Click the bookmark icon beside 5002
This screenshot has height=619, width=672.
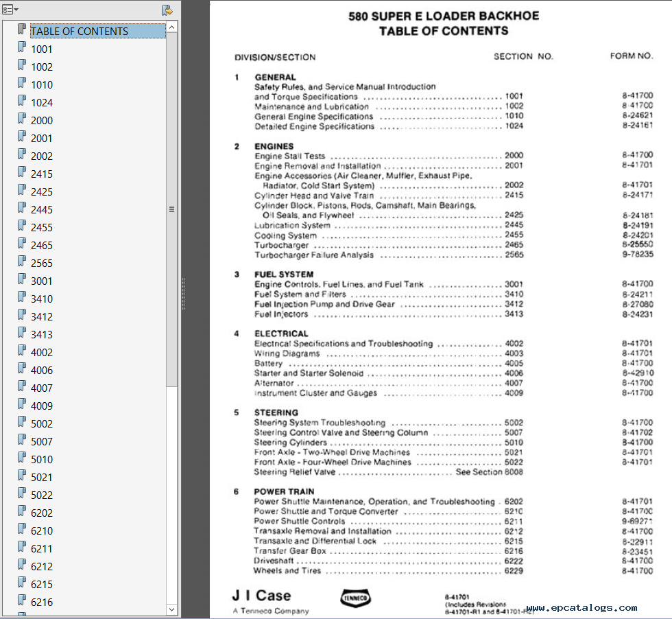coord(22,421)
